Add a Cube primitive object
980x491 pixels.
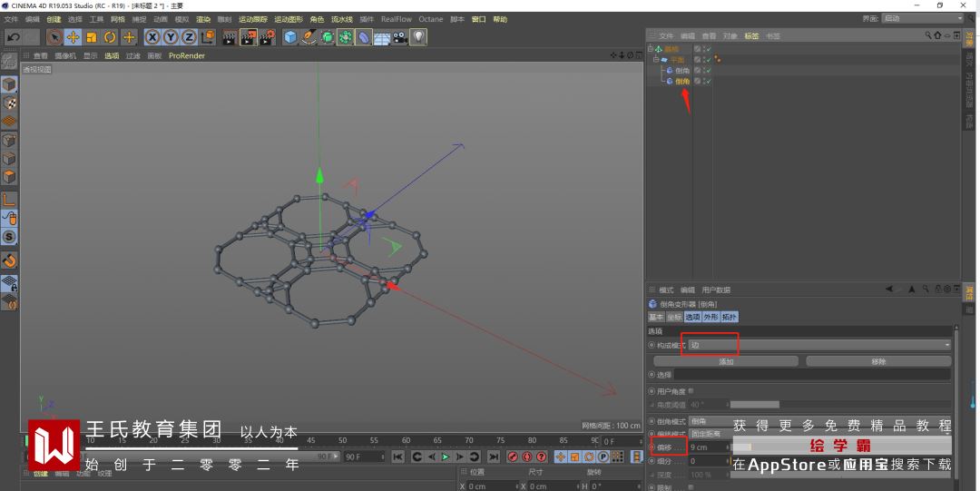coord(290,37)
